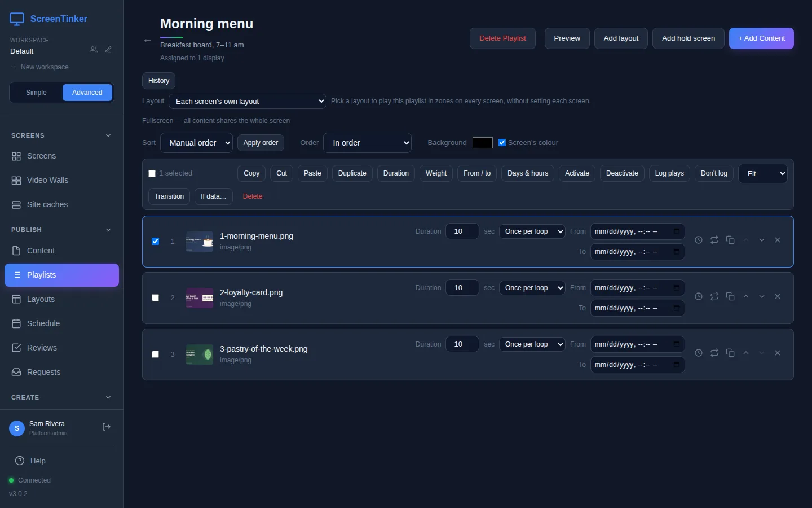Open the Sort dropdown 'Manual order'
The image size is (812, 508).
(197, 143)
